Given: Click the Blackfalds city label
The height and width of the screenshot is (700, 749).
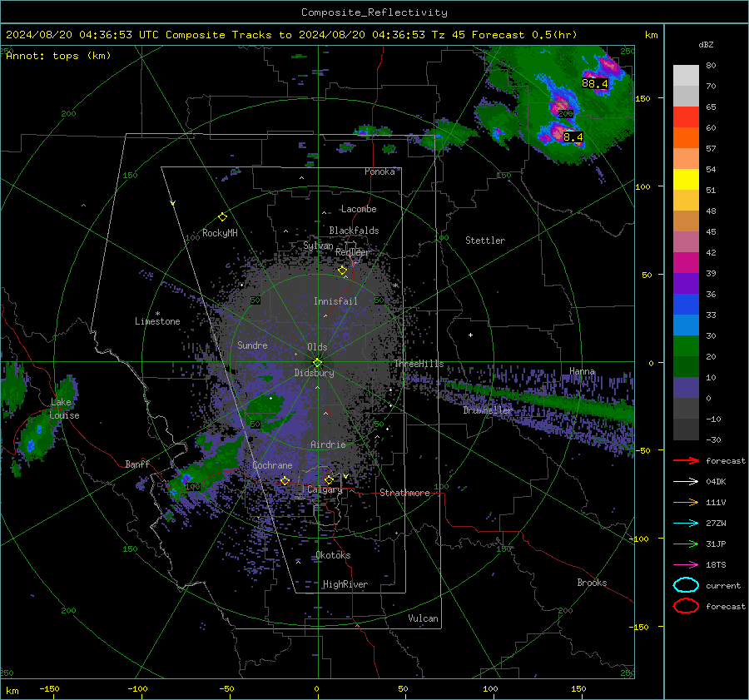Looking at the screenshot, I should pyautogui.click(x=354, y=231).
